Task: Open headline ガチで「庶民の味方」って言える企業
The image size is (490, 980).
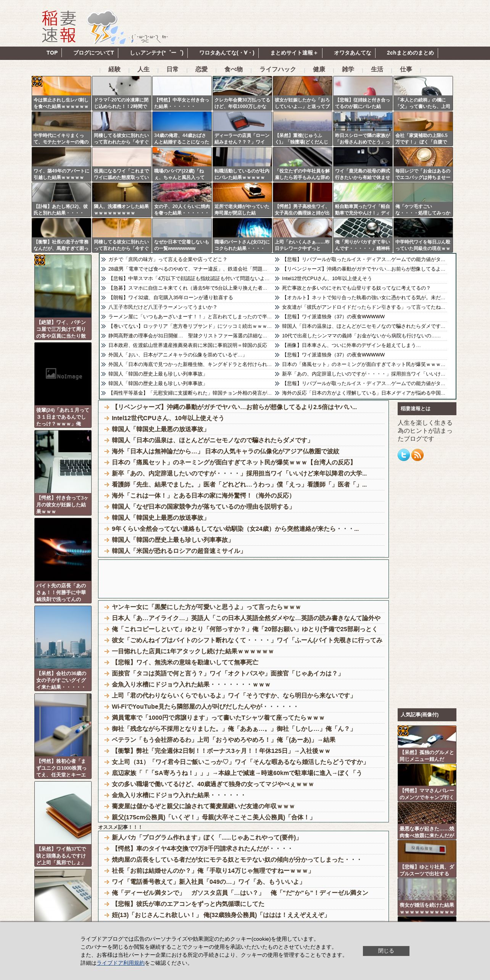Action: 168,260
